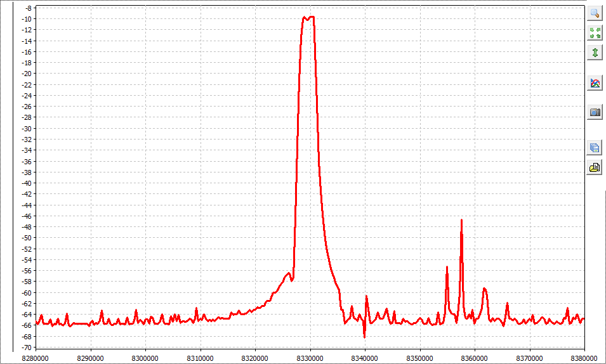Click the 8380000 label on the x-axis
This screenshot has height=364, width=606.
(584, 358)
